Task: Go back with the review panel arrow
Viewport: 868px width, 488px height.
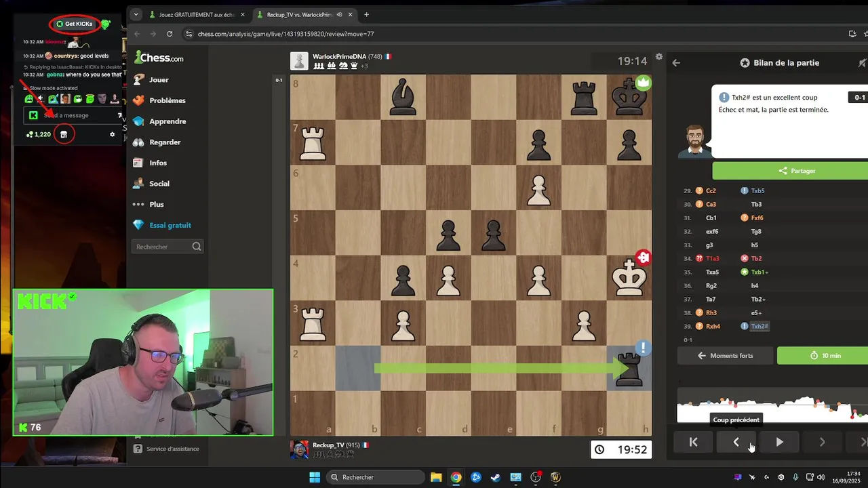Action: 676,62
